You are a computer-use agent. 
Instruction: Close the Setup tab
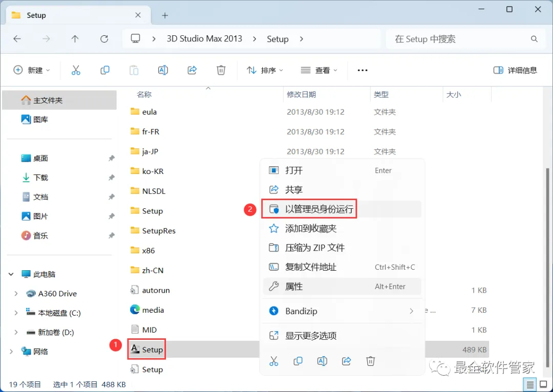tap(138, 15)
